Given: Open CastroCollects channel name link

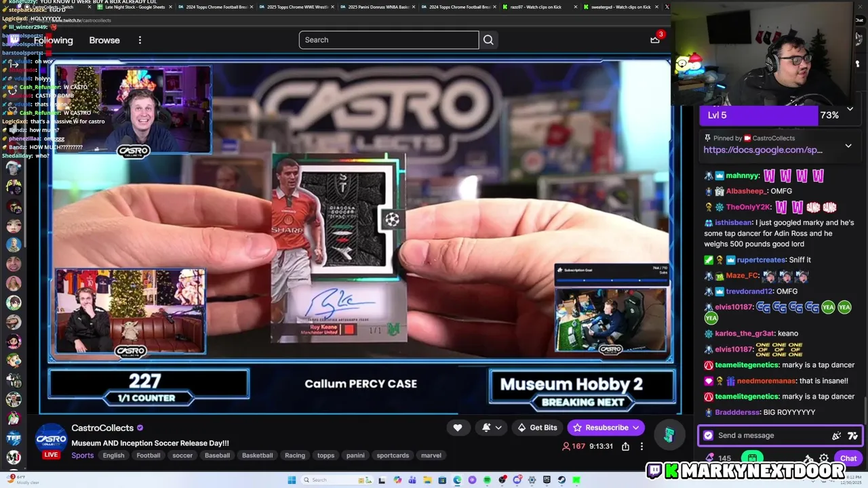Looking at the screenshot, I should click(102, 428).
